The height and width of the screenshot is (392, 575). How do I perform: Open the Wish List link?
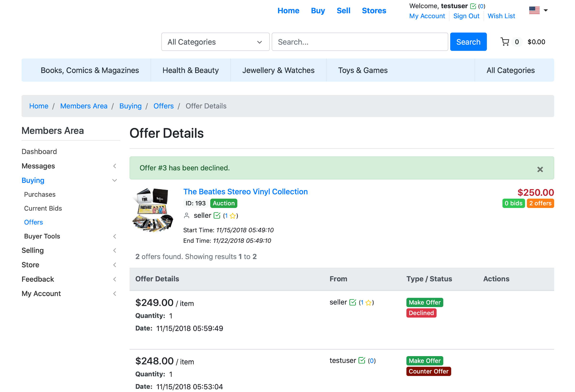click(501, 16)
